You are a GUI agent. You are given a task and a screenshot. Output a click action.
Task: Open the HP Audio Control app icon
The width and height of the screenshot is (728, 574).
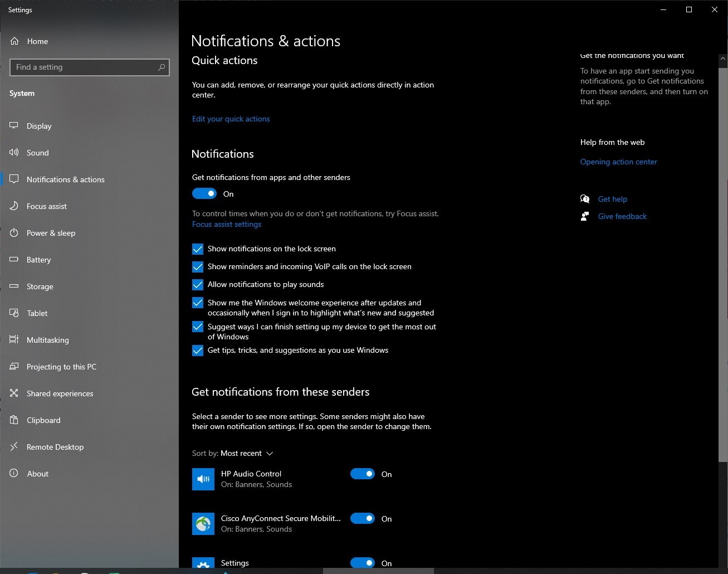point(203,479)
